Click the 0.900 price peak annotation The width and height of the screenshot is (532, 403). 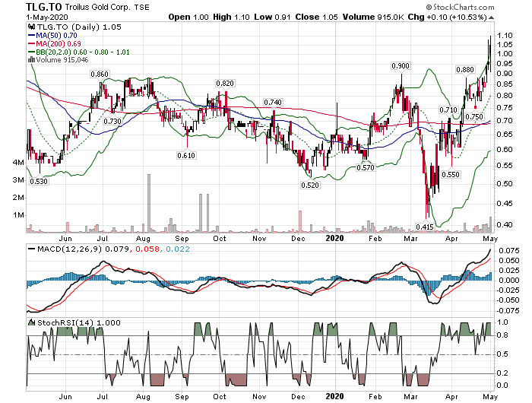(401, 66)
